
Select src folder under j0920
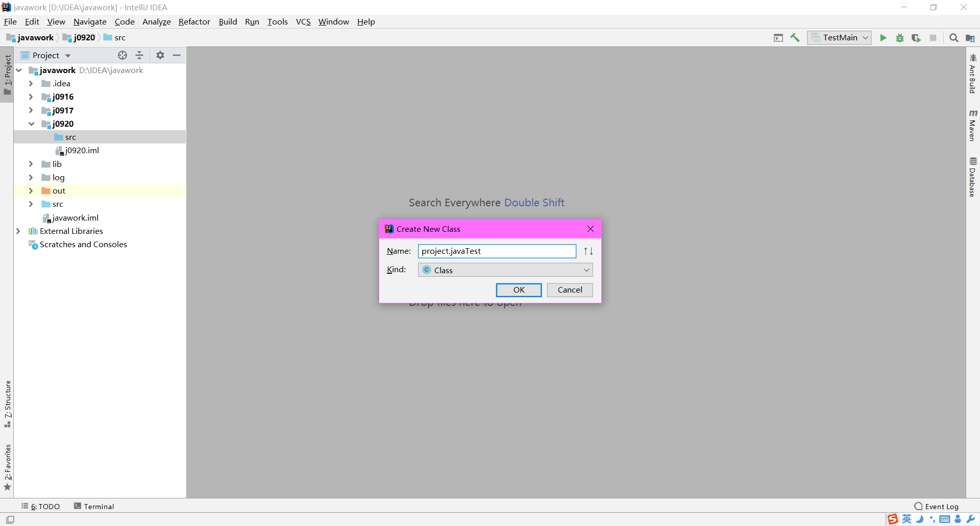100,137
